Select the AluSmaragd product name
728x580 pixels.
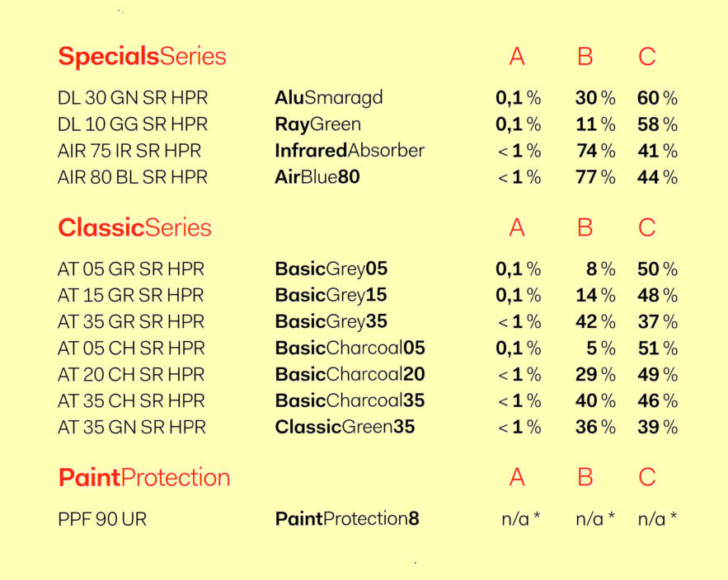[x=329, y=98]
